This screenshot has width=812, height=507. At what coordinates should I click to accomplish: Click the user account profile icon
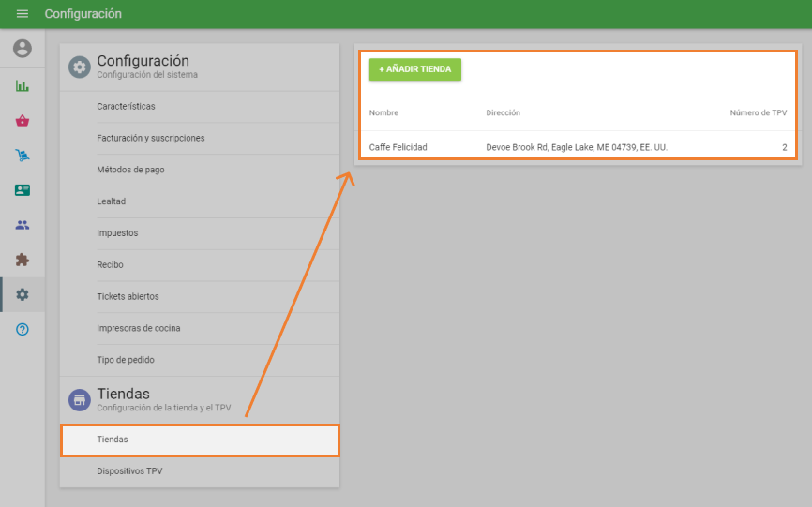23,49
